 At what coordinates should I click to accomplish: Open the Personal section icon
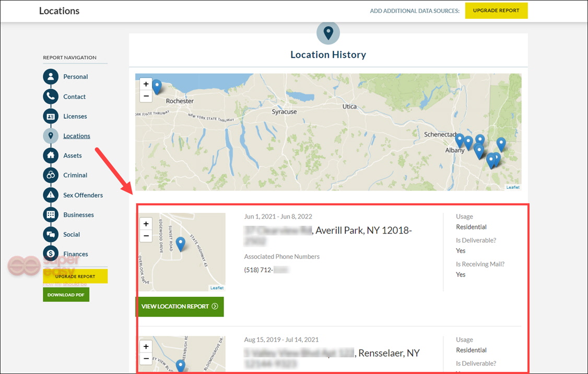point(51,77)
